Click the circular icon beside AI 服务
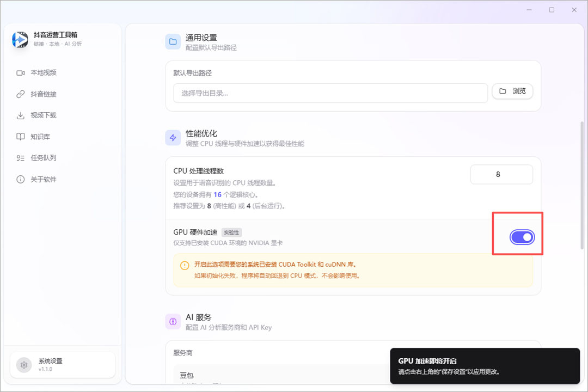The image size is (588, 392). coord(173,321)
